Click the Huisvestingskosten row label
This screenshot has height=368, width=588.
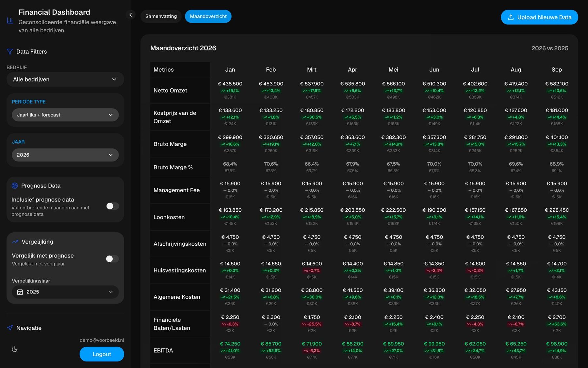click(x=180, y=271)
